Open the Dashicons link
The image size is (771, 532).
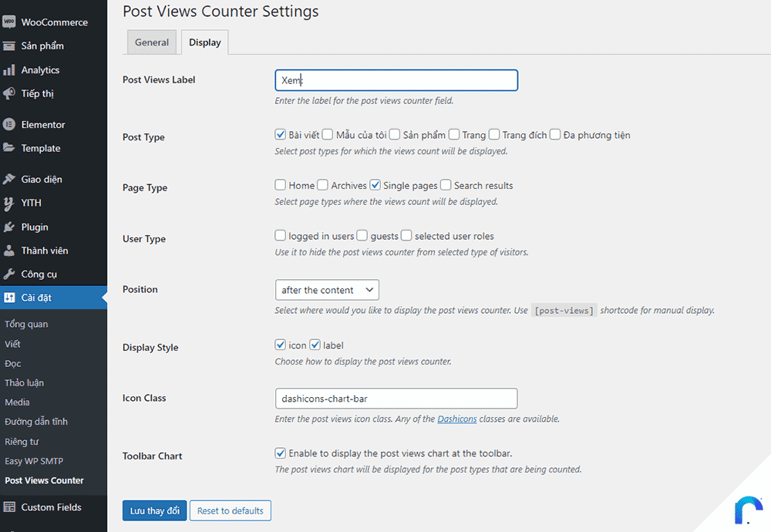(x=456, y=419)
